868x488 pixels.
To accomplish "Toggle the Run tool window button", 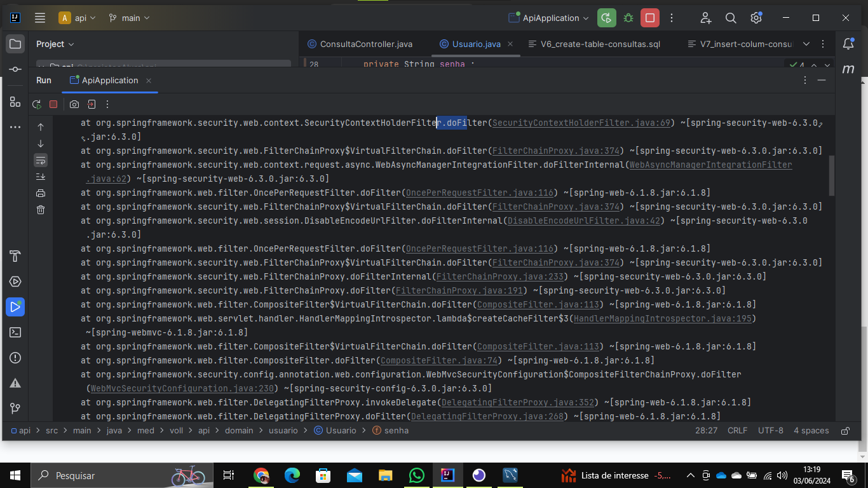I will pos(15,307).
